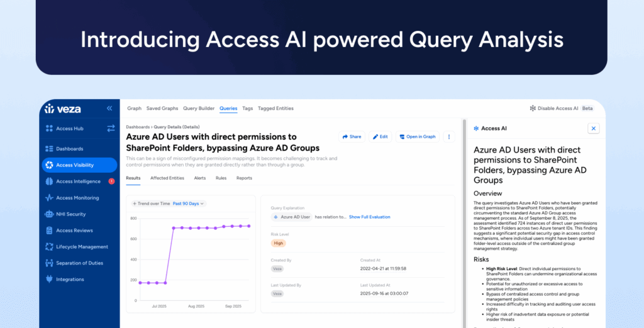Select the Affected Entities tab
Screen dimensions: 644x328
coord(167,178)
